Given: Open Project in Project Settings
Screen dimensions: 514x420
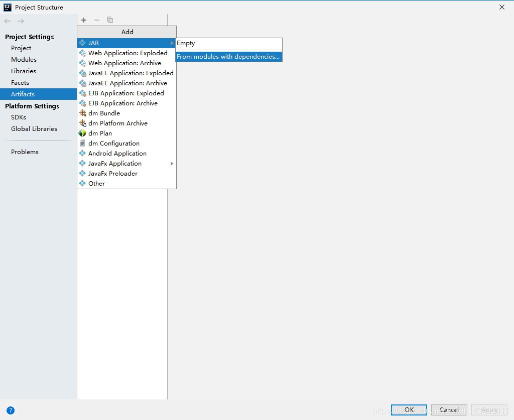Looking at the screenshot, I should [38, 48].
